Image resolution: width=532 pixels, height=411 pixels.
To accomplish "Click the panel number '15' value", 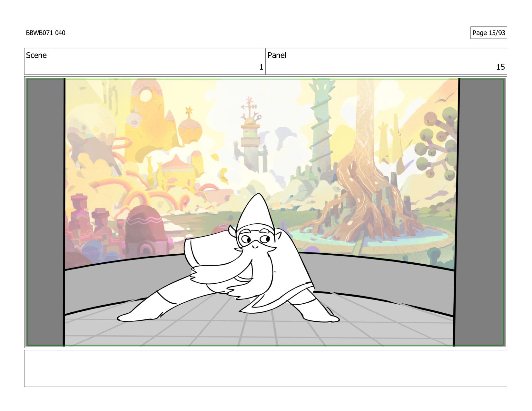I will pos(500,67).
